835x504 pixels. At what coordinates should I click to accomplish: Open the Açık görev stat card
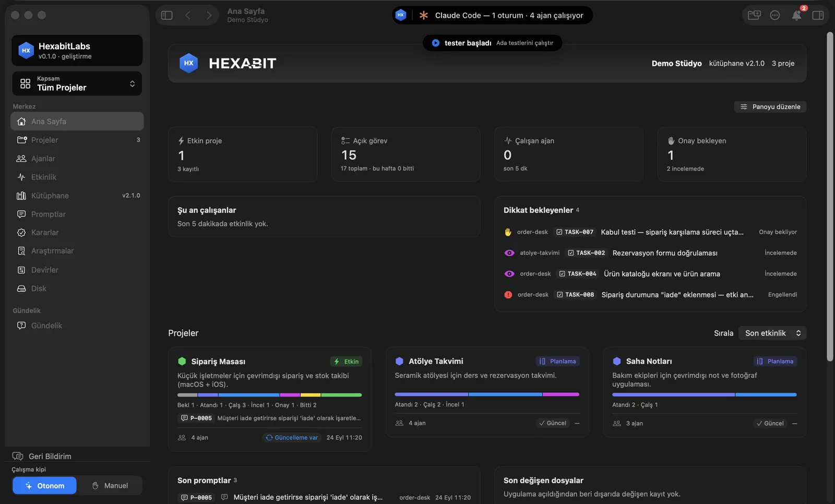pyautogui.click(x=405, y=154)
